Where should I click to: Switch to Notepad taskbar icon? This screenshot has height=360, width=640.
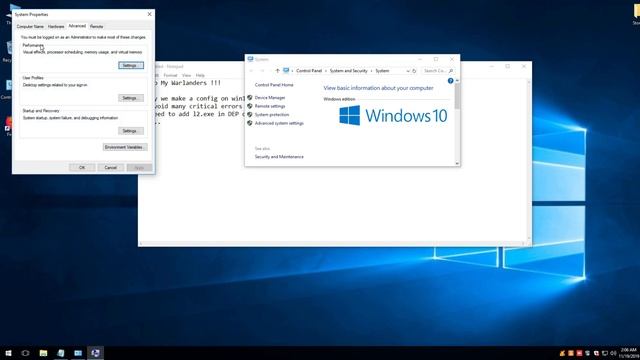(61, 353)
